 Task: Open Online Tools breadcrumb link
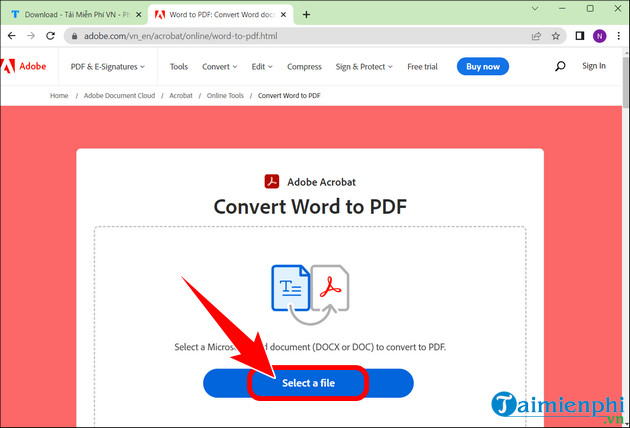pos(225,96)
